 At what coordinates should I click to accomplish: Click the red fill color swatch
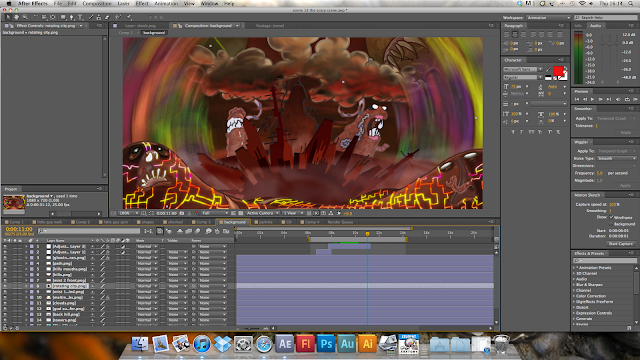[558, 71]
